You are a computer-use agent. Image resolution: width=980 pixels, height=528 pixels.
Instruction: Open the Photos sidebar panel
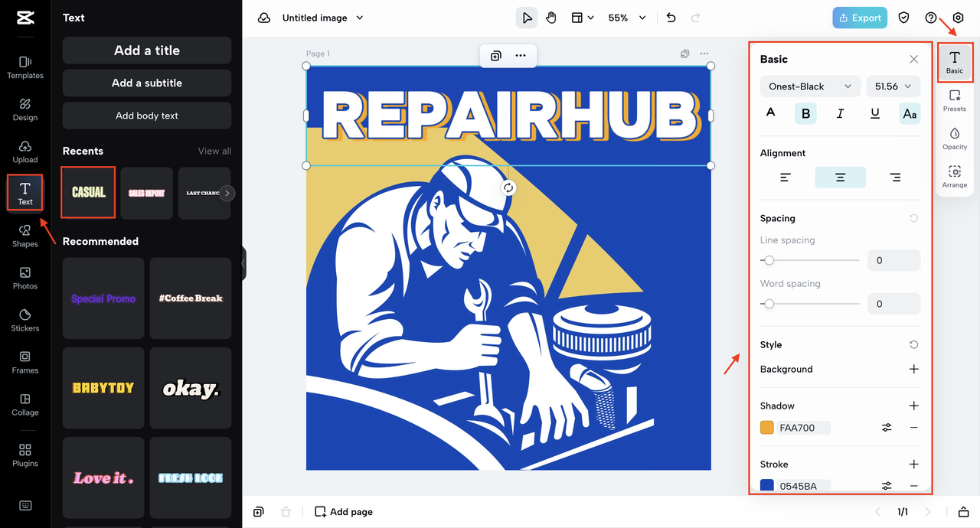tap(25, 278)
